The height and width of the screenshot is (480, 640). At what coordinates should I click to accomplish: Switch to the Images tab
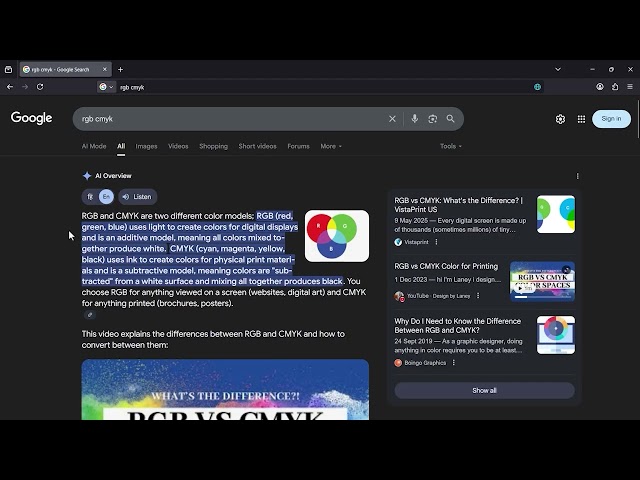pyautogui.click(x=146, y=146)
